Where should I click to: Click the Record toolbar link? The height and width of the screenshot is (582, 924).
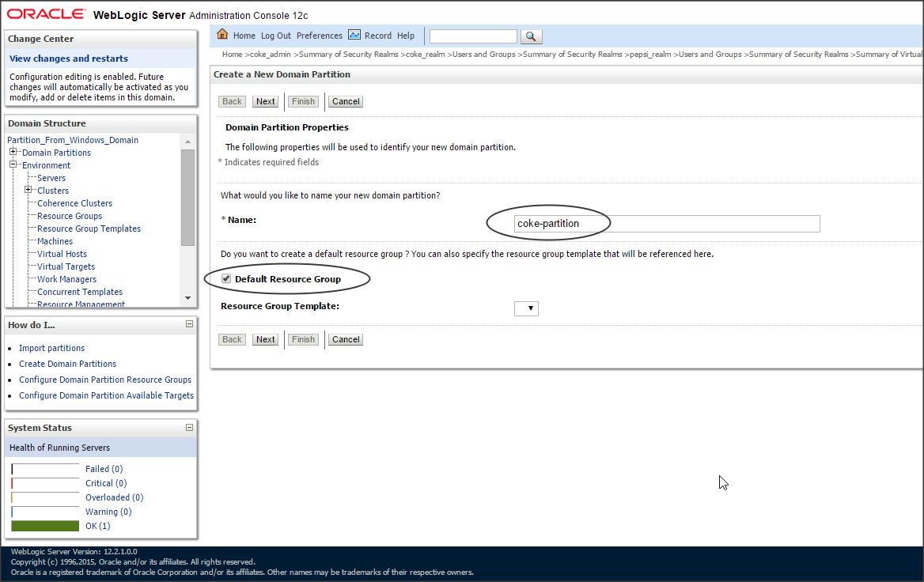pos(377,36)
